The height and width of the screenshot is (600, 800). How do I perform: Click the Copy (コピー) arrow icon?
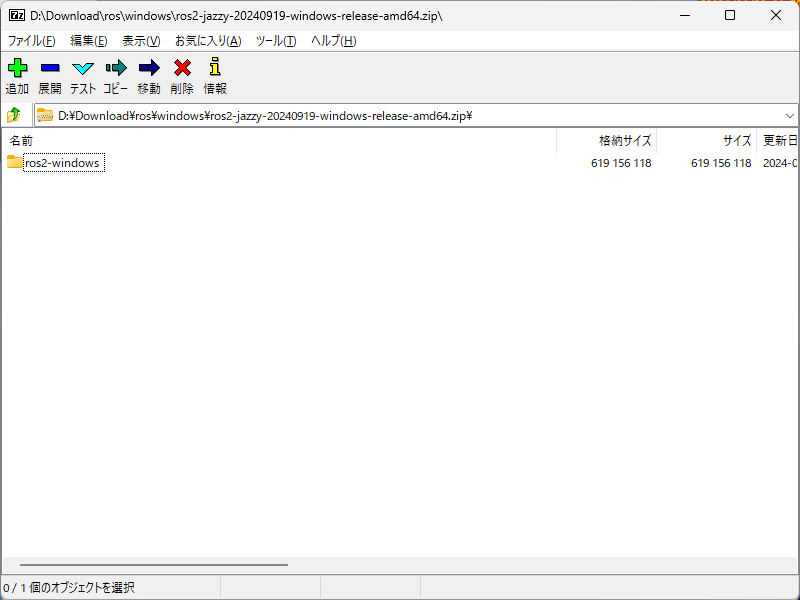(116, 68)
